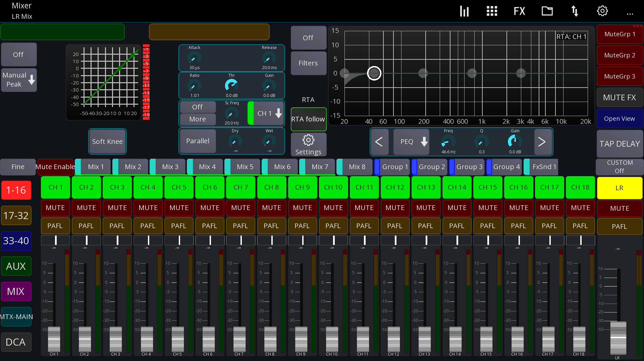Open the Mix 1 send selector
644x361 pixels.
93,167
